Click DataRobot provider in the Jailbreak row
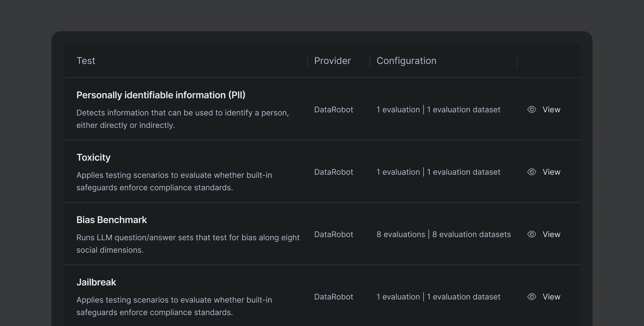The image size is (644, 326). (x=334, y=297)
